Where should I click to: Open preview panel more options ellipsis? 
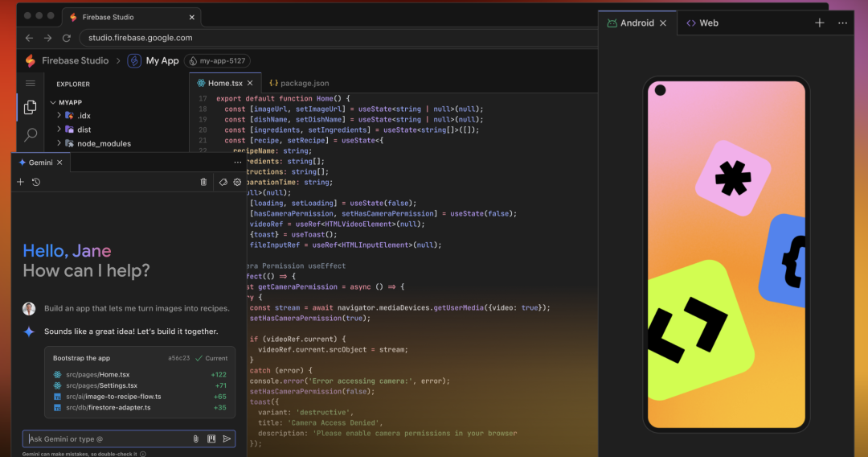click(842, 23)
